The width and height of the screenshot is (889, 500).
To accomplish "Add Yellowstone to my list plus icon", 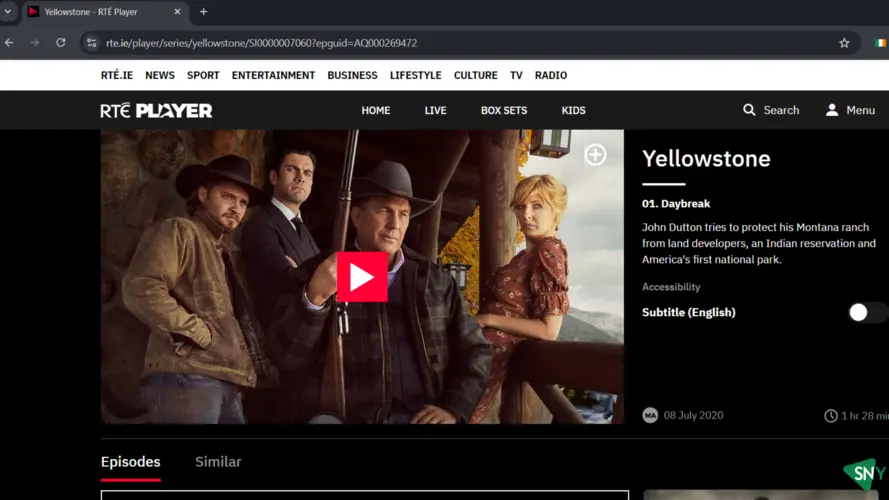I will [595, 155].
